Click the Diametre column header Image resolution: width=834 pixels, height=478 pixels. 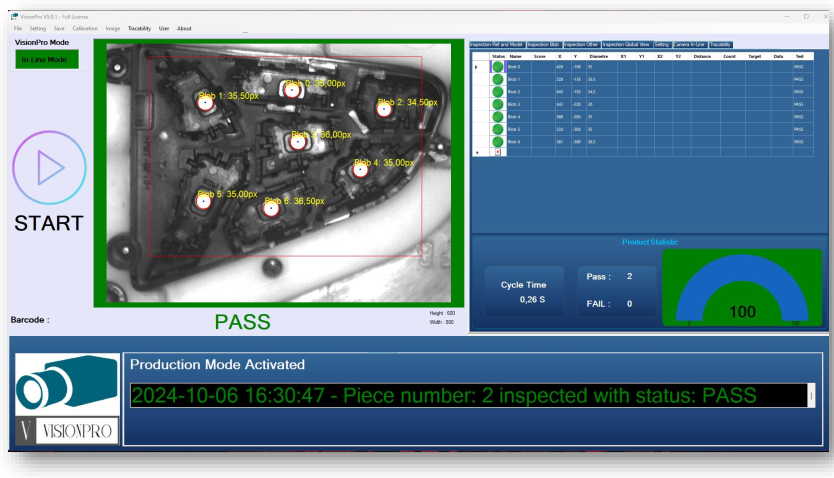(598, 56)
